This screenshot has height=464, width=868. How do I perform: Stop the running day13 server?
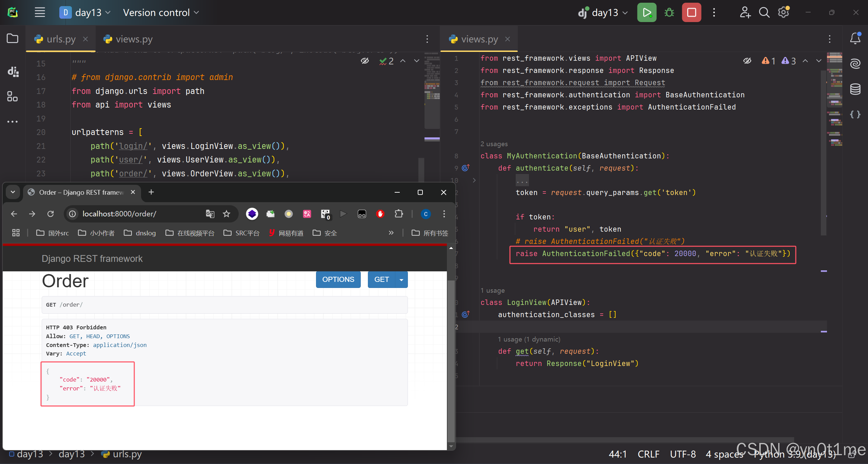pyautogui.click(x=691, y=13)
